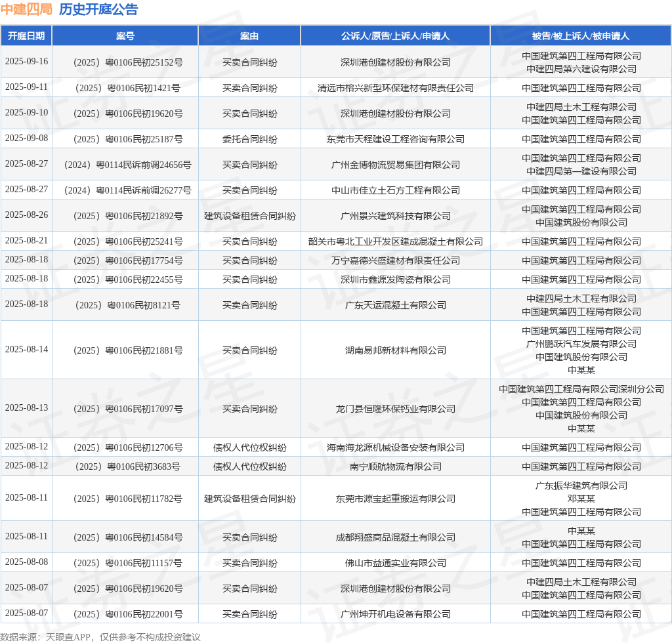
Task: Click plaintiff 海南海龙源机械设备安装有限公司
Action: [395, 447]
